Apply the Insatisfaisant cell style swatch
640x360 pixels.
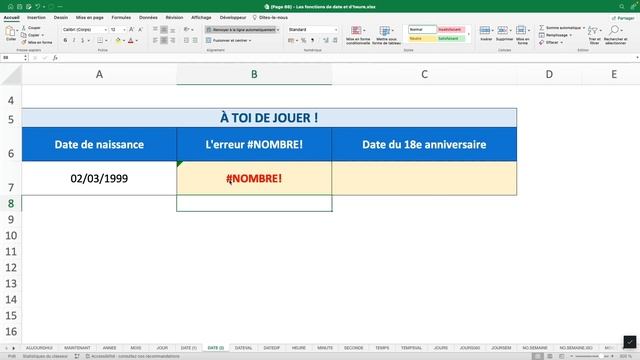[451, 29]
